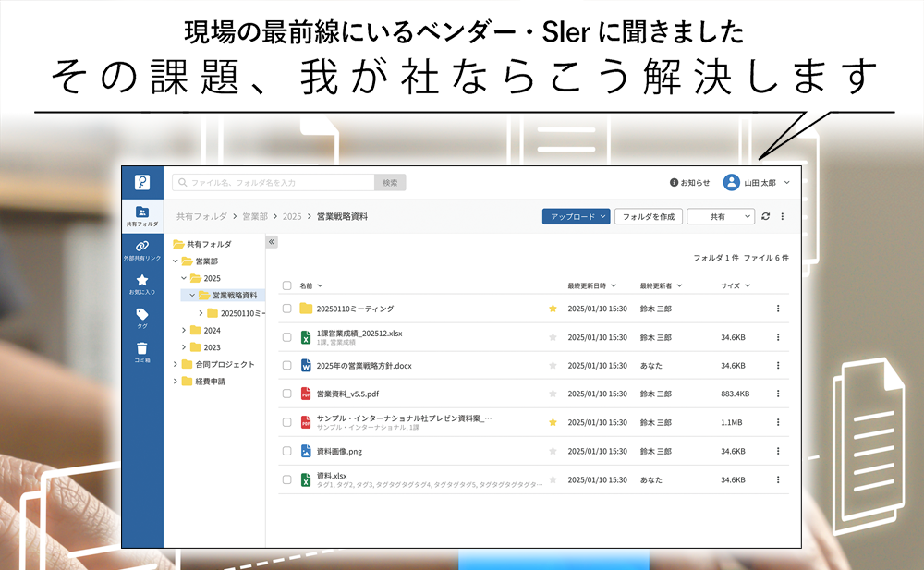This screenshot has width=924, height=570.
Task: Sort by the 最終更新日時 column
Action: (591, 285)
